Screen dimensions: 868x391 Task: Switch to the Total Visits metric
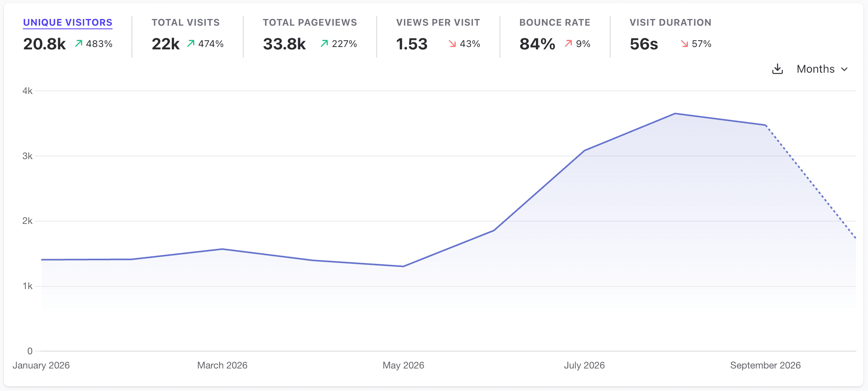(186, 23)
